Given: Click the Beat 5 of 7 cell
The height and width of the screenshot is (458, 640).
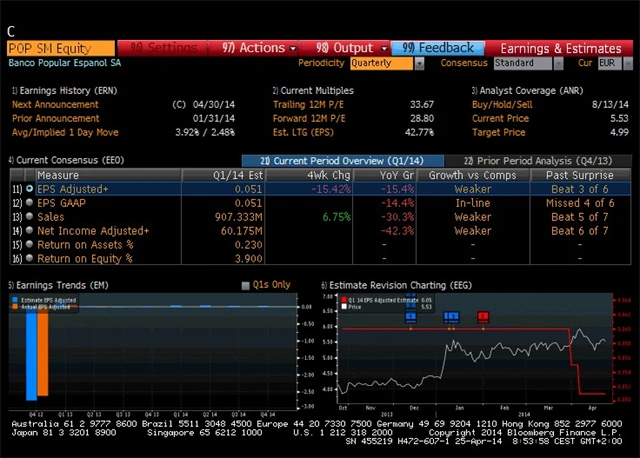Looking at the screenshot, I should point(580,217).
